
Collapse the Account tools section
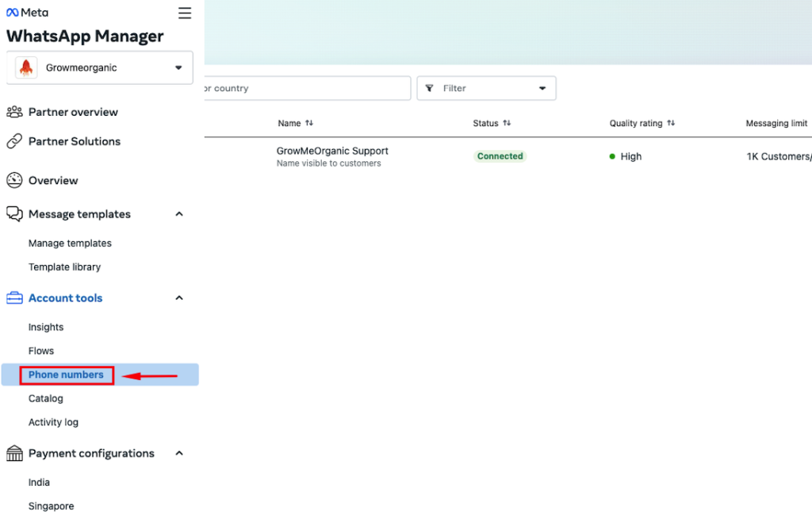179,298
